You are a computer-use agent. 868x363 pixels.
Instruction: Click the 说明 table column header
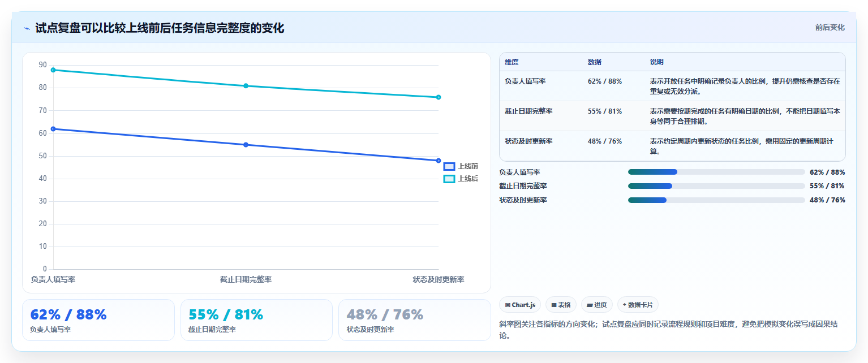(x=657, y=62)
